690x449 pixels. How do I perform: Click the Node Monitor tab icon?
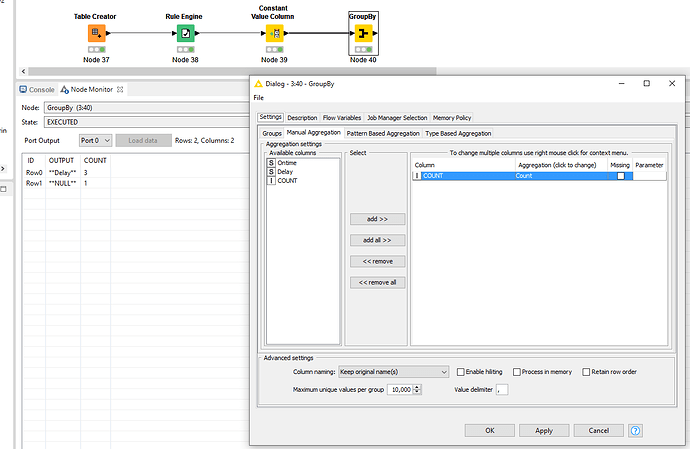click(65, 89)
